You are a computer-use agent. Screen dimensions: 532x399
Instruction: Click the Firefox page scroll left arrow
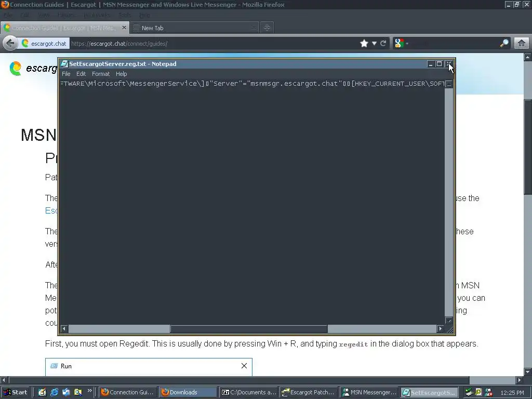coord(4,380)
